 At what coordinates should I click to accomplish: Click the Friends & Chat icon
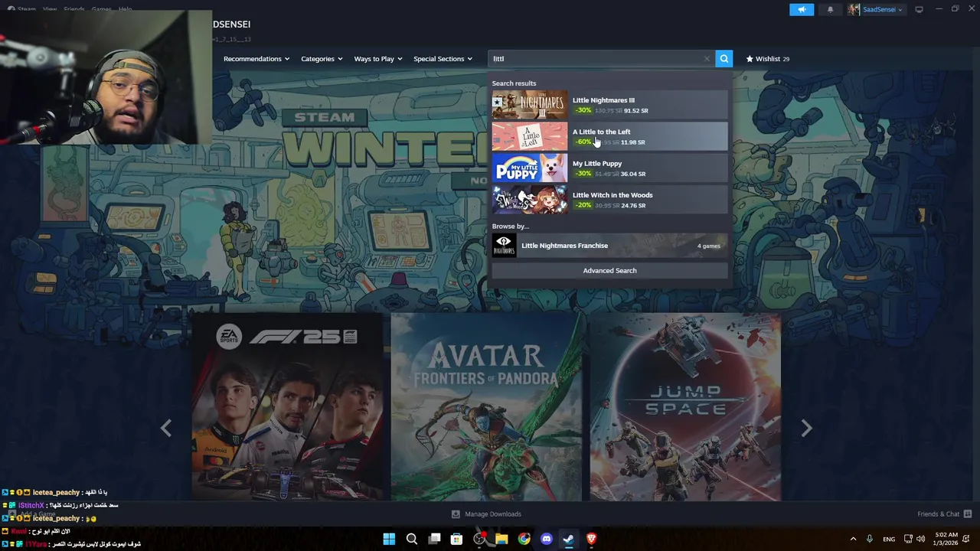[967, 514]
